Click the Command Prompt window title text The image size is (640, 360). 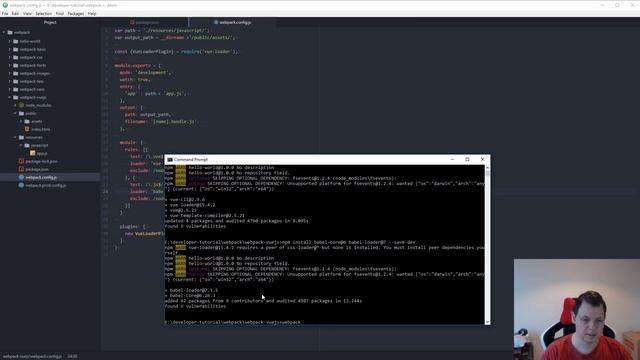pos(191,160)
